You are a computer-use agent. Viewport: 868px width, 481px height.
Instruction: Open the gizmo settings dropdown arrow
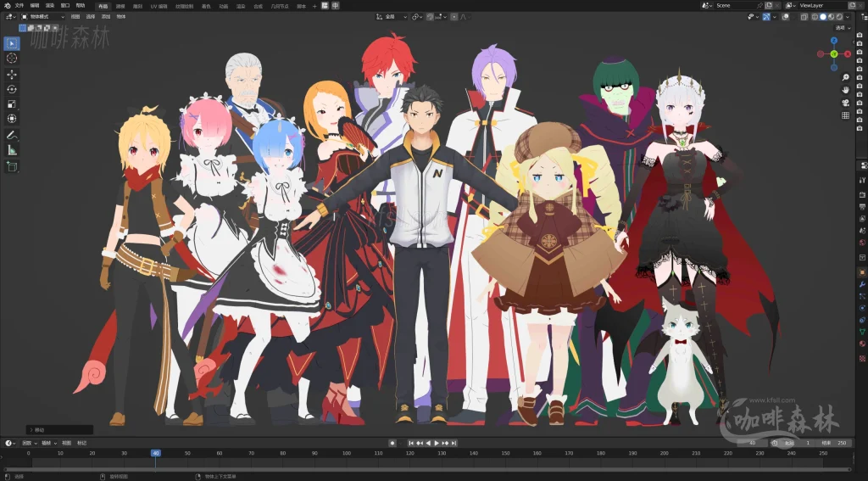click(x=774, y=17)
